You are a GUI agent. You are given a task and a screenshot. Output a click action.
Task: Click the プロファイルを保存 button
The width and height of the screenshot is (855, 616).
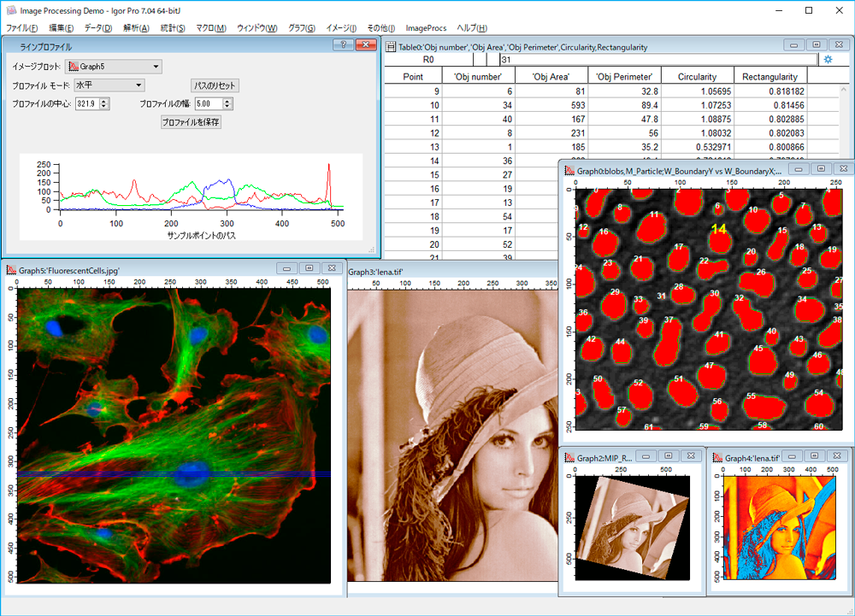click(191, 122)
